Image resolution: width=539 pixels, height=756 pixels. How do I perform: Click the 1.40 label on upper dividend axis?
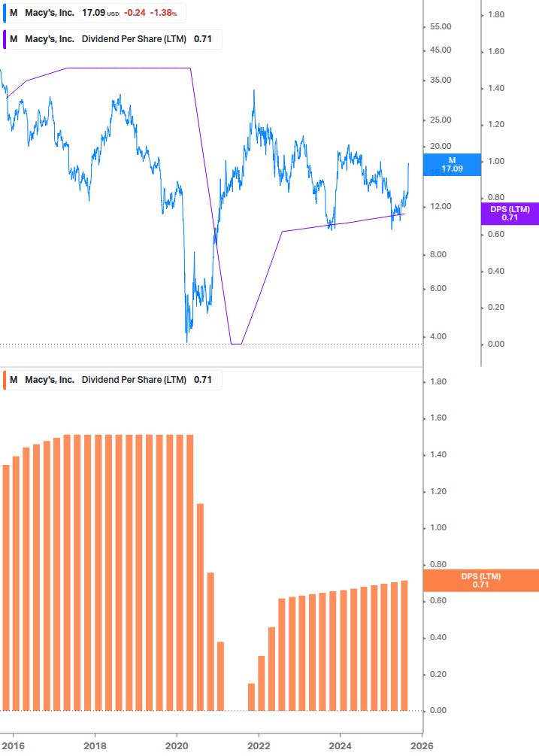coord(496,88)
